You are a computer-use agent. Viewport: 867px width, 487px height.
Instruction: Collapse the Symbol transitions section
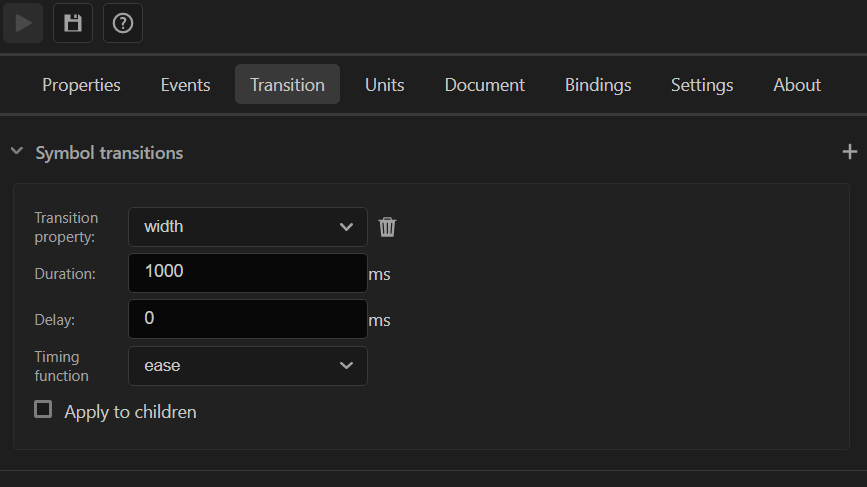(x=17, y=151)
